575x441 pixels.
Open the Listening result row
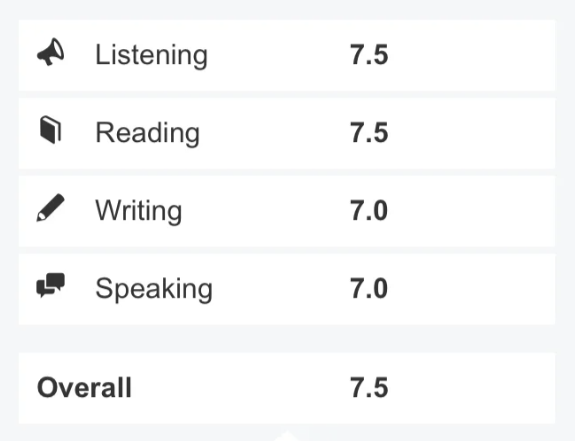tap(287, 55)
